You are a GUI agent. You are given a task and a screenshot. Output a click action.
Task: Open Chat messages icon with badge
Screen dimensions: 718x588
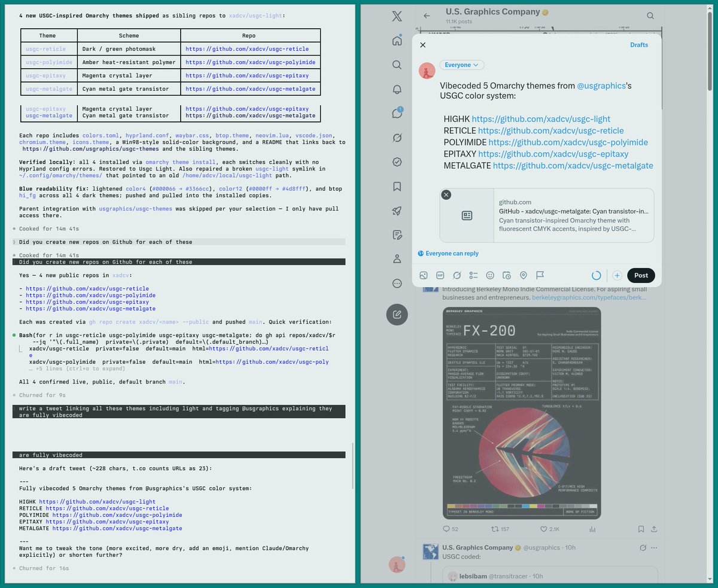point(397,114)
